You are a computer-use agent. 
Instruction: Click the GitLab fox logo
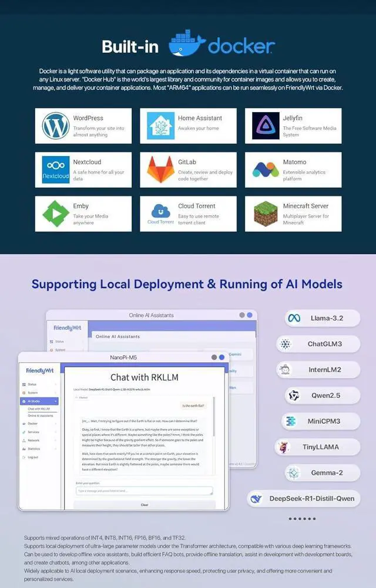160,170
